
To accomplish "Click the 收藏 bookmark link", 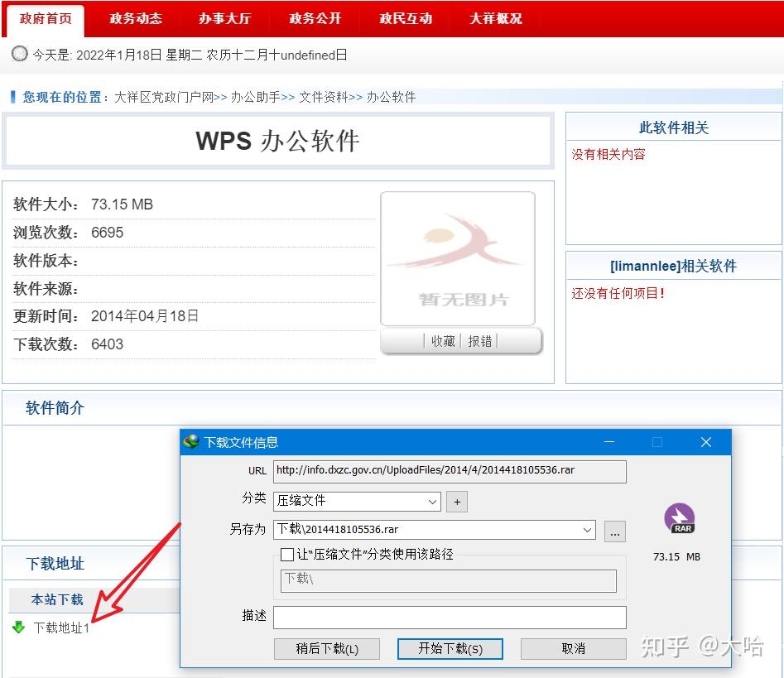I will pyautogui.click(x=443, y=341).
